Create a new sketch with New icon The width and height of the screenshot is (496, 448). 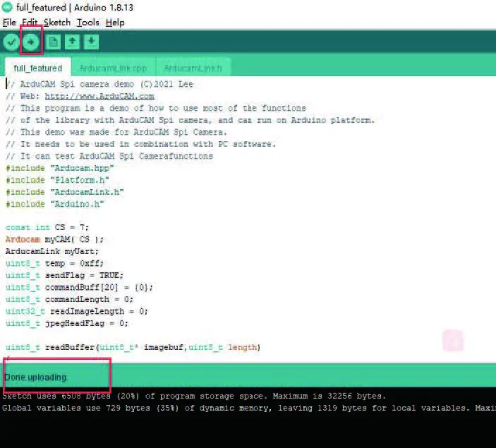coord(53,42)
